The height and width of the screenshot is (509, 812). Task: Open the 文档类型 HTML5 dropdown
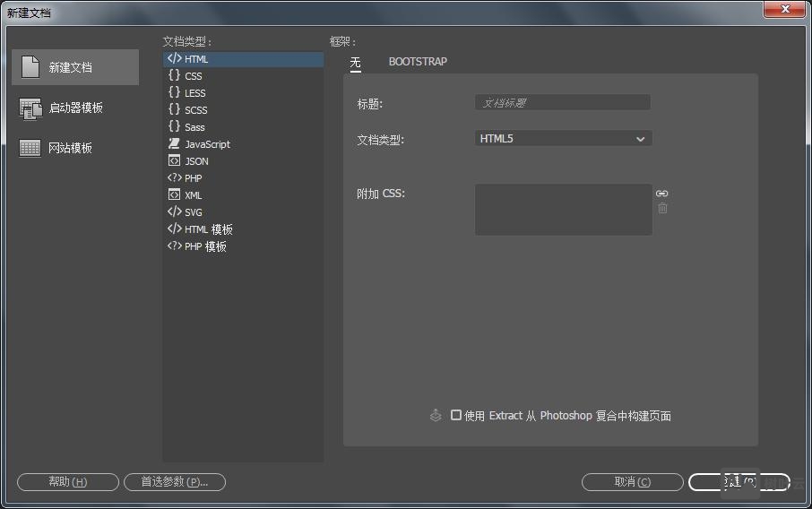tap(564, 138)
